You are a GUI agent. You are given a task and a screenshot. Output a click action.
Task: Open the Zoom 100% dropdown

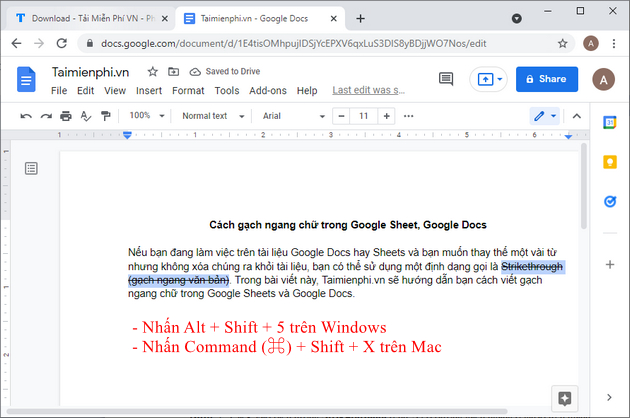[x=147, y=116]
